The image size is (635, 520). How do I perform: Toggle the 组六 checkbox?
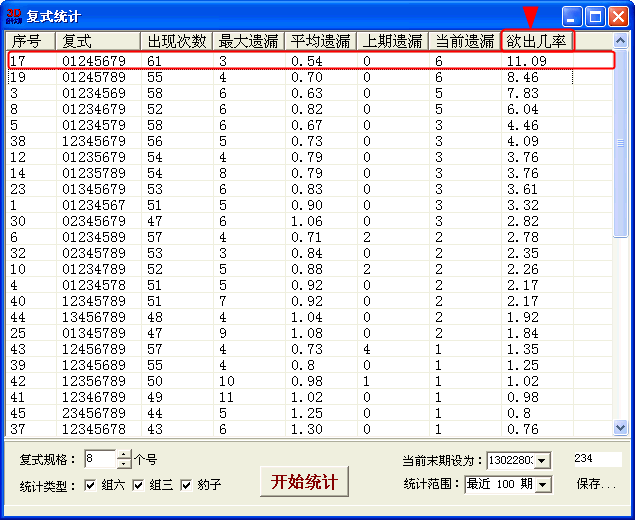pyautogui.click(x=90, y=485)
